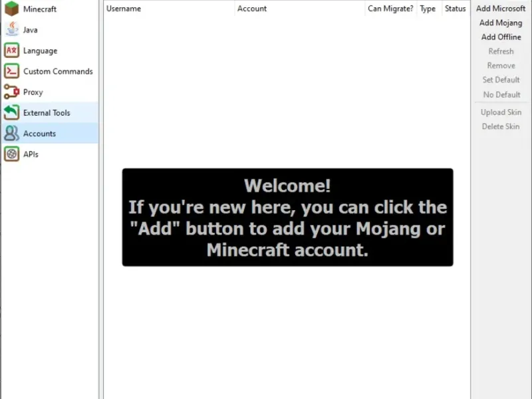The height and width of the screenshot is (399, 532).
Task: Sort accounts by Username column
Action: (169, 9)
